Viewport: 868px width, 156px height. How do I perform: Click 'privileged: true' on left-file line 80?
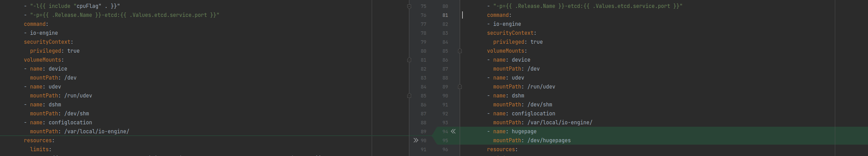(55, 51)
